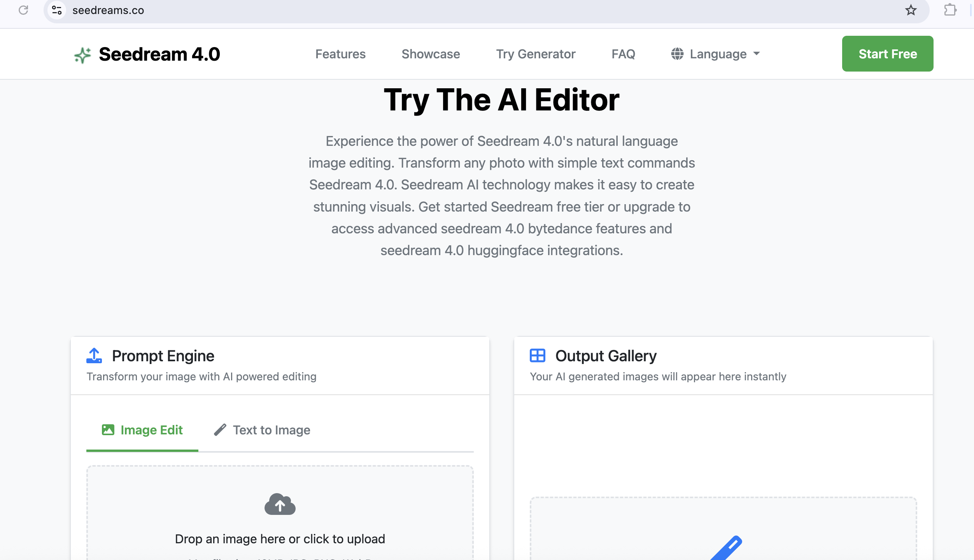Screen dimensions: 974x560
Task: Click the Prompt Engine upload icon
Action: (94, 355)
